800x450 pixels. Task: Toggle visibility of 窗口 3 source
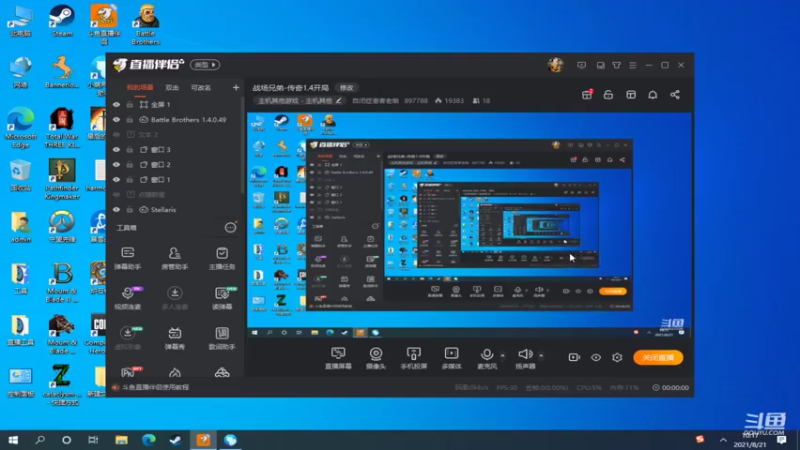coord(116,149)
